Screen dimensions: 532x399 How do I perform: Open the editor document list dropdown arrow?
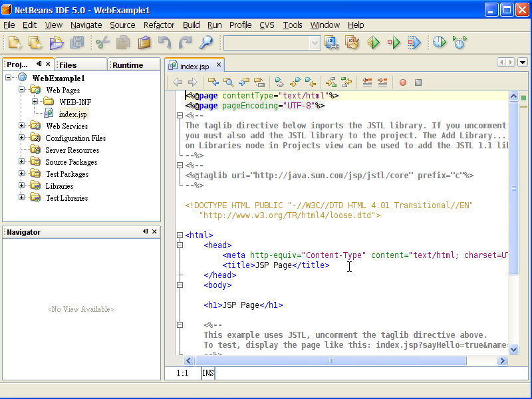523,63
